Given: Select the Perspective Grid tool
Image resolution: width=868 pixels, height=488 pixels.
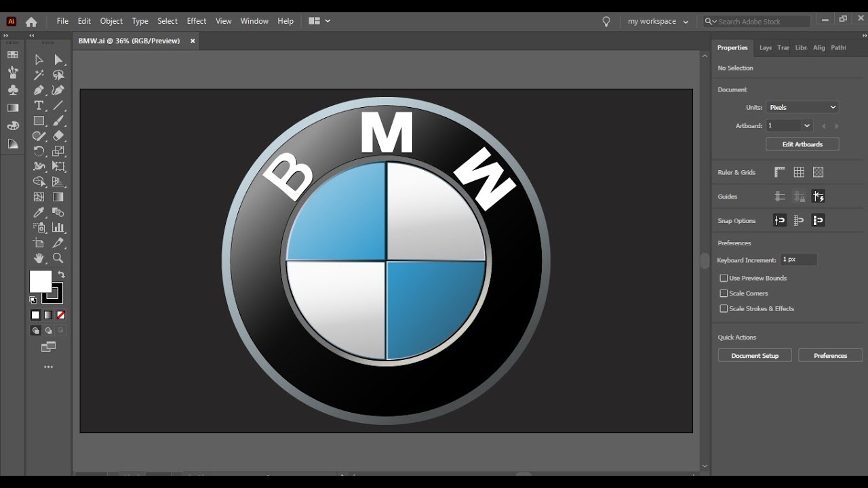Looking at the screenshot, I should (58, 182).
